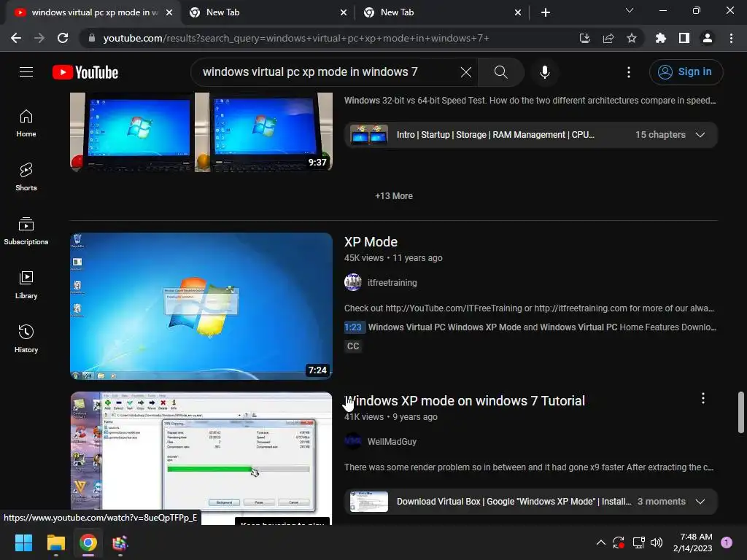Expand the 15 chapters list
Image resolution: width=747 pixels, height=560 pixels.
[x=700, y=135]
